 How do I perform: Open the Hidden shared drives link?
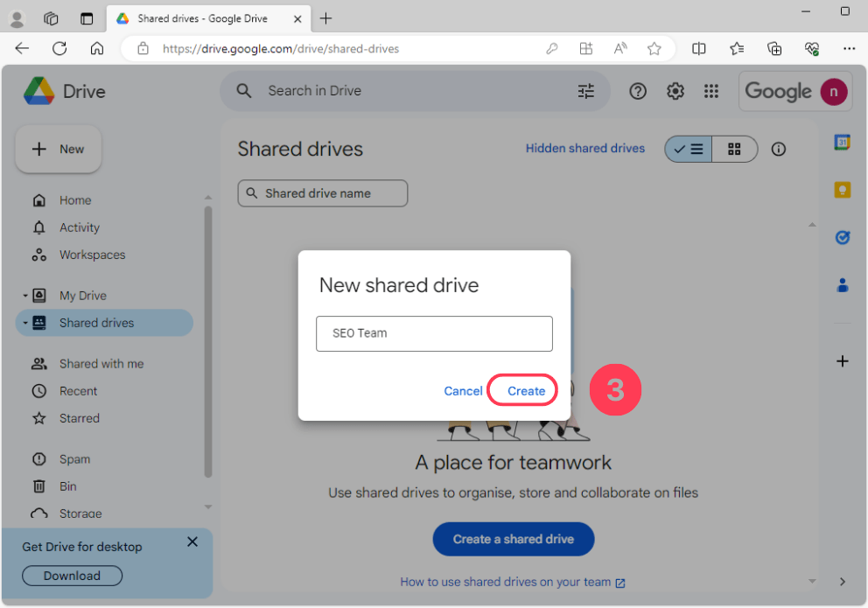point(584,148)
